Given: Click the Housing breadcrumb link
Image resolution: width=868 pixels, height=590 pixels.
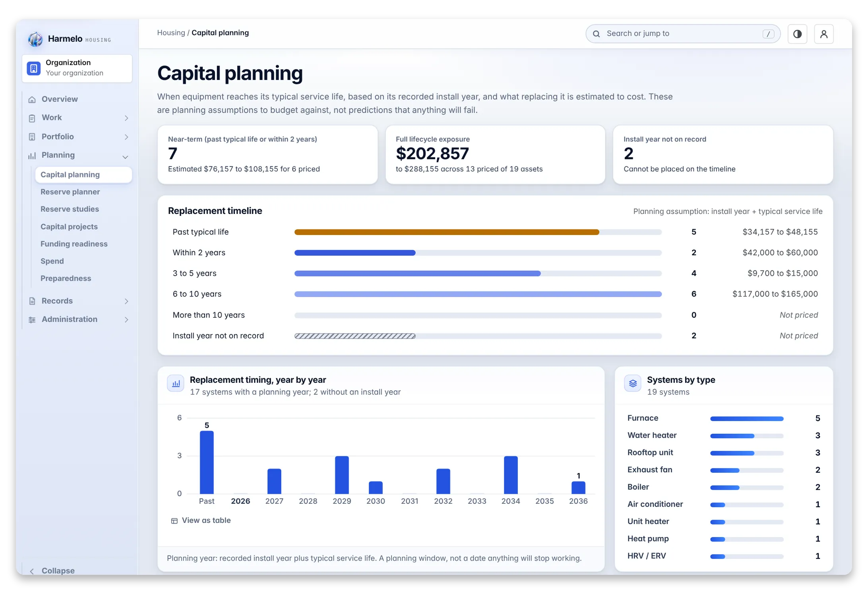Looking at the screenshot, I should (x=171, y=33).
